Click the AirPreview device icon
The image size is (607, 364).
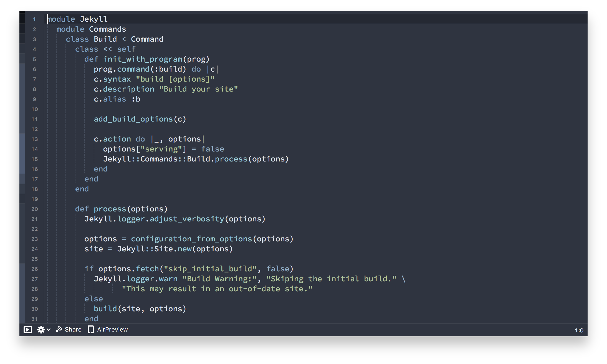tap(90, 330)
